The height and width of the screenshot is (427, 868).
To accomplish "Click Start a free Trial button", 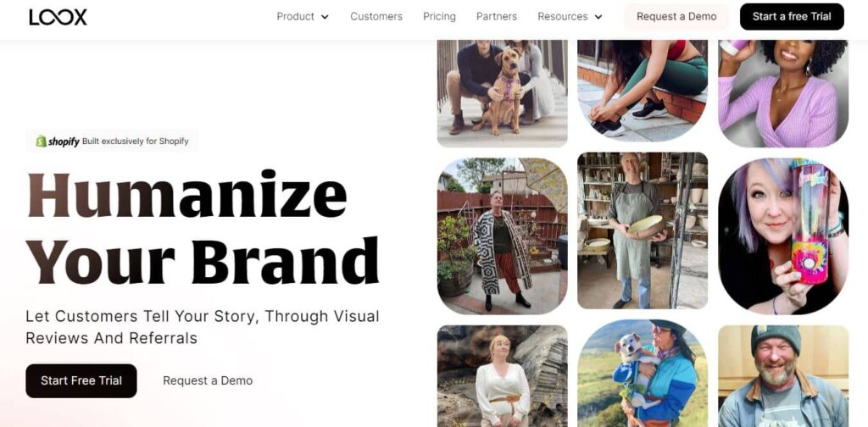I will [792, 17].
